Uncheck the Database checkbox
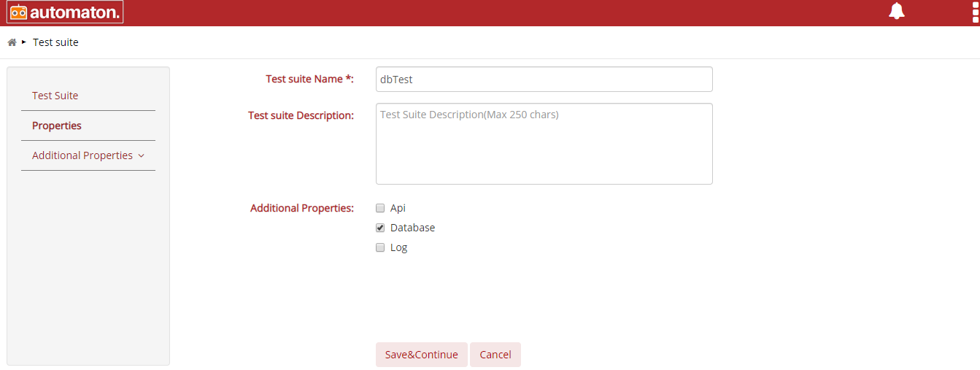980x370 pixels. tap(380, 228)
